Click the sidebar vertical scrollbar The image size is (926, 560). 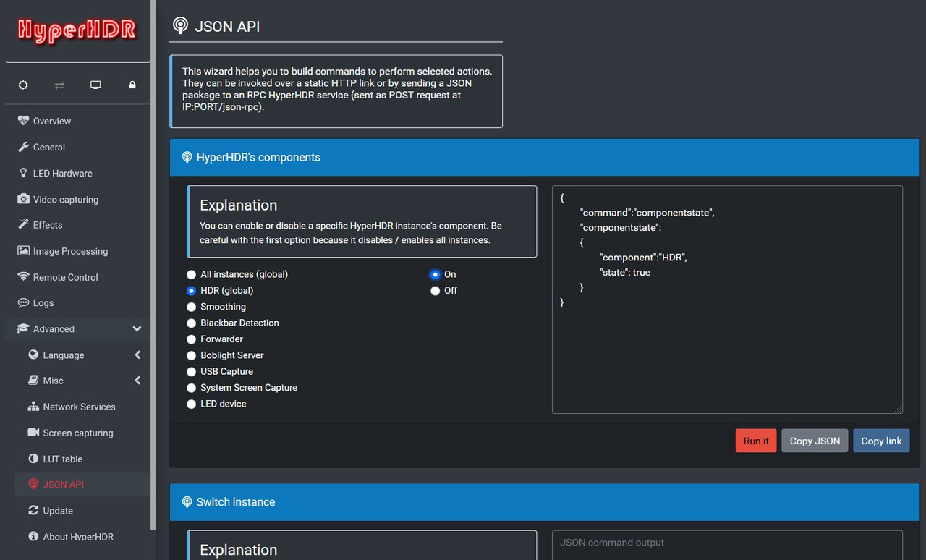[153, 265]
